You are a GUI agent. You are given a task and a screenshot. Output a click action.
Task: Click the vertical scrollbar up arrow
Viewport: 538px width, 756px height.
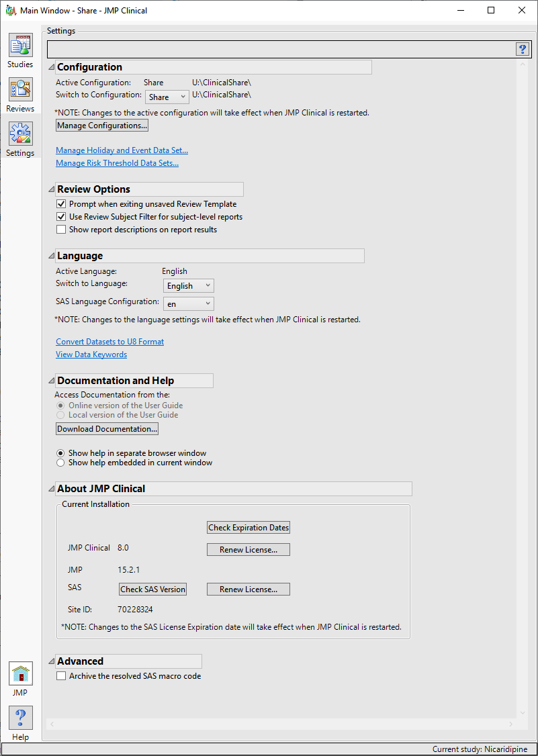click(x=522, y=64)
